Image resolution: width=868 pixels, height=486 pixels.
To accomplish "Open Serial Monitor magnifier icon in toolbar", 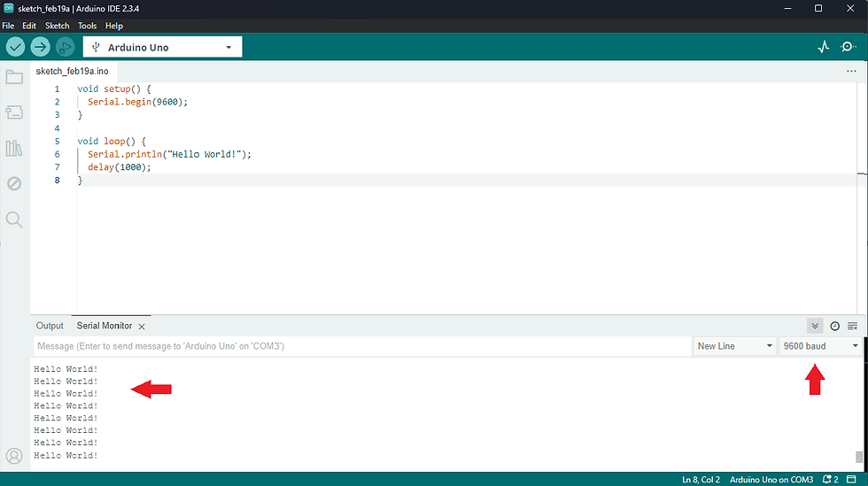I will [x=849, y=47].
